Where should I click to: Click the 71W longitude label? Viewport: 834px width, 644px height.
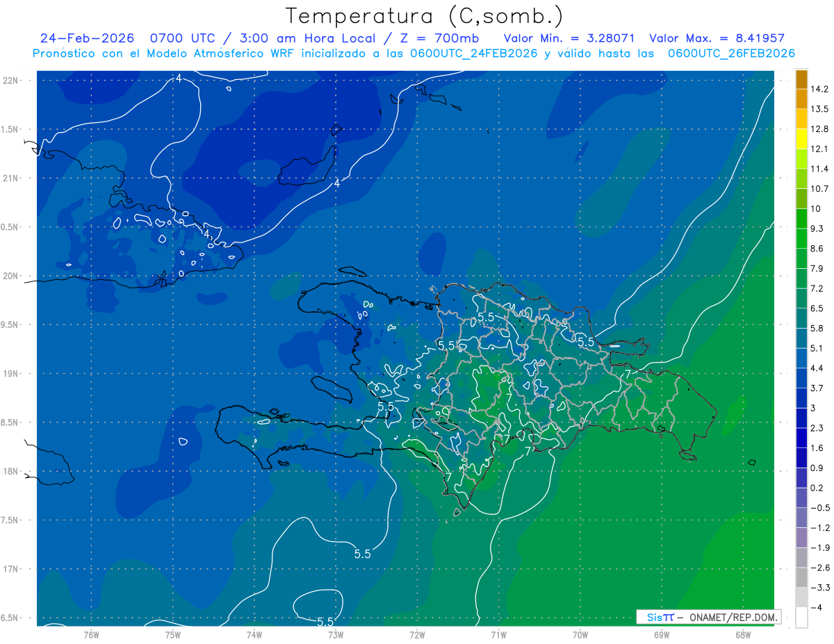pos(498,634)
